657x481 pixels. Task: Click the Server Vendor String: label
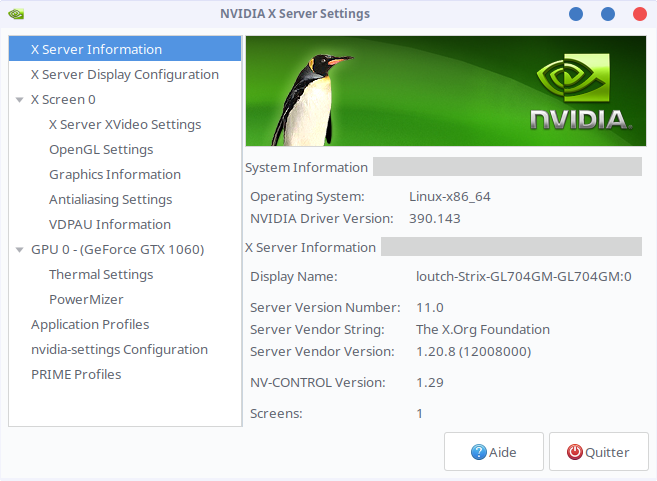click(317, 329)
